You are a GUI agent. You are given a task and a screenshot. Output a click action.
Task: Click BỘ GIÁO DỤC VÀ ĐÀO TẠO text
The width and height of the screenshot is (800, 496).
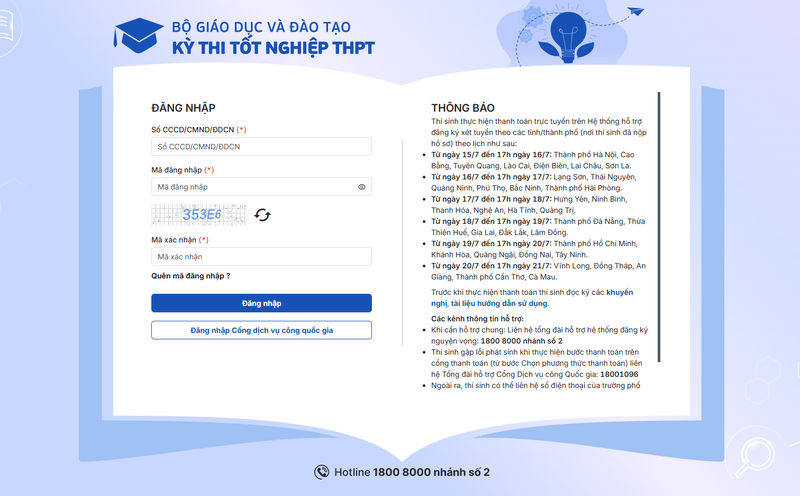coord(261,27)
